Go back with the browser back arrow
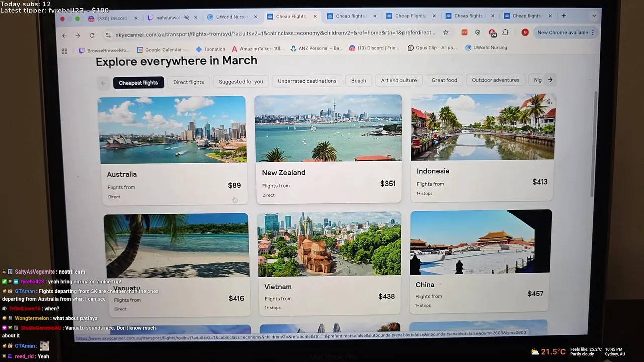This screenshot has width=644, height=362. (x=64, y=36)
